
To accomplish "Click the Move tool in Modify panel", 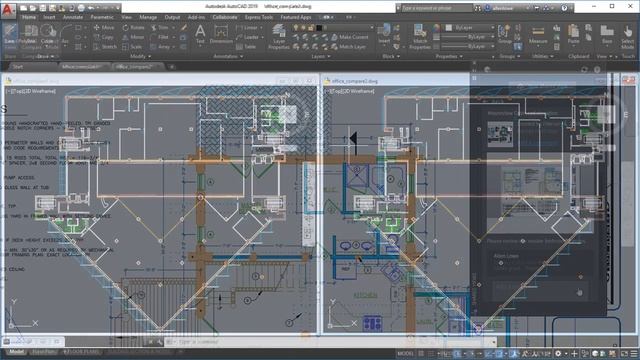I will click(104, 27).
